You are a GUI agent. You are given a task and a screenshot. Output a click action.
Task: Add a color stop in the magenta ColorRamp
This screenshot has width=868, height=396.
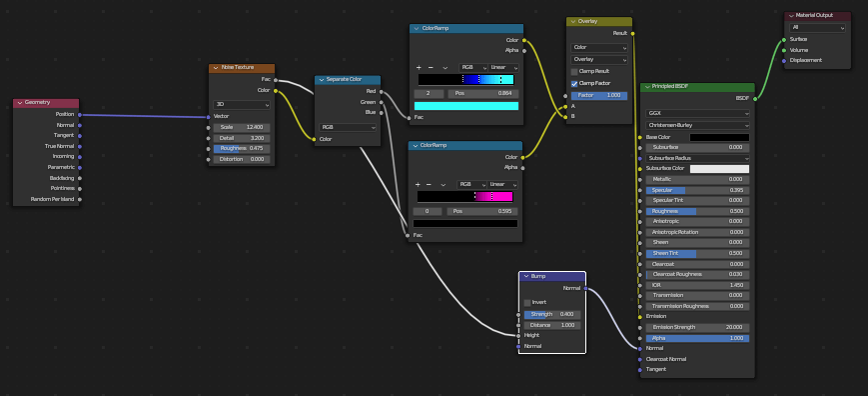(x=418, y=184)
